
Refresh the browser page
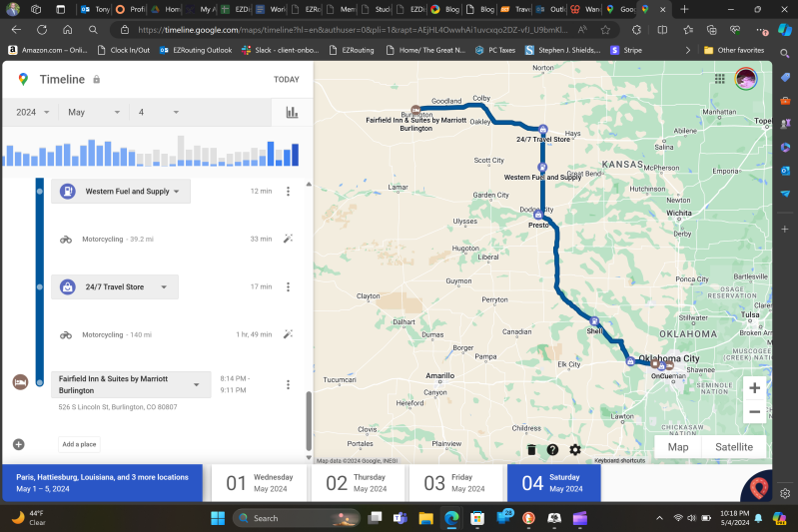(42, 30)
